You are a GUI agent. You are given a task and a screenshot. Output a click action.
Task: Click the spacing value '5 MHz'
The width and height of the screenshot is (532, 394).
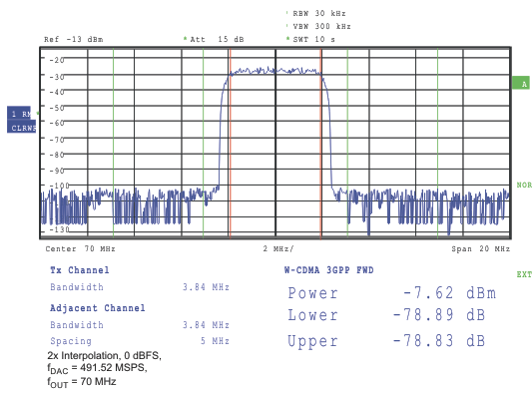pyautogui.click(x=215, y=341)
